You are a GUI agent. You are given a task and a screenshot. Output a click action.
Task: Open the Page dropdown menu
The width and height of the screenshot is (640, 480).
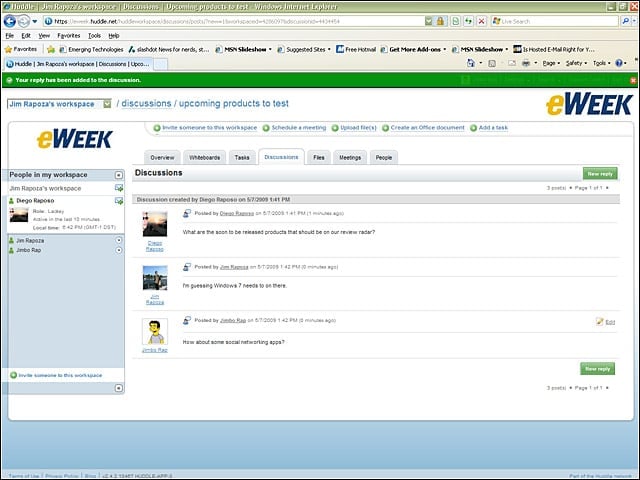coord(551,63)
